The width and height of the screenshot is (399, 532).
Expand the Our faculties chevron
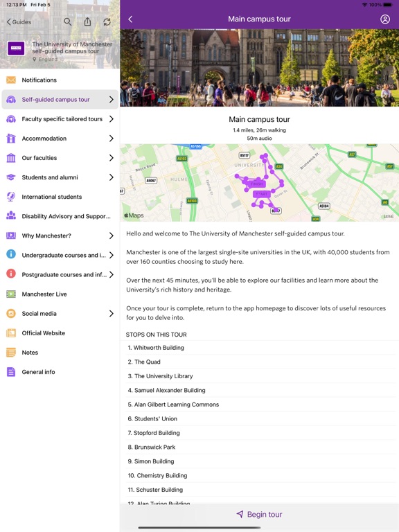pyautogui.click(x=112, y=158)
